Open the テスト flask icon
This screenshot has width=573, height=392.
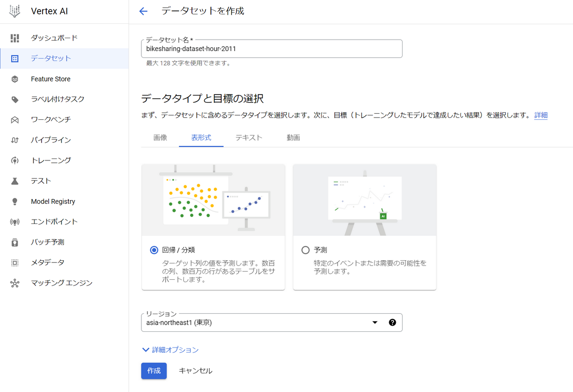15,181
